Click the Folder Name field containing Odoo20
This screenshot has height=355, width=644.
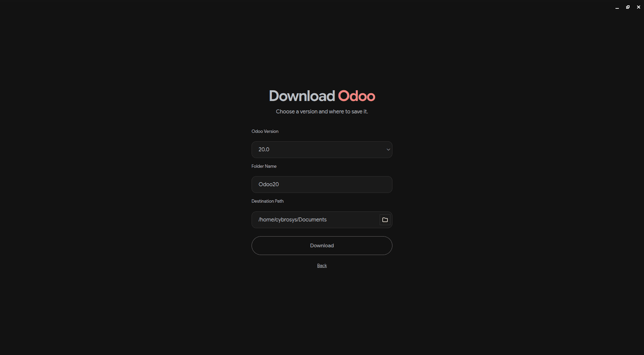(322, 185)
